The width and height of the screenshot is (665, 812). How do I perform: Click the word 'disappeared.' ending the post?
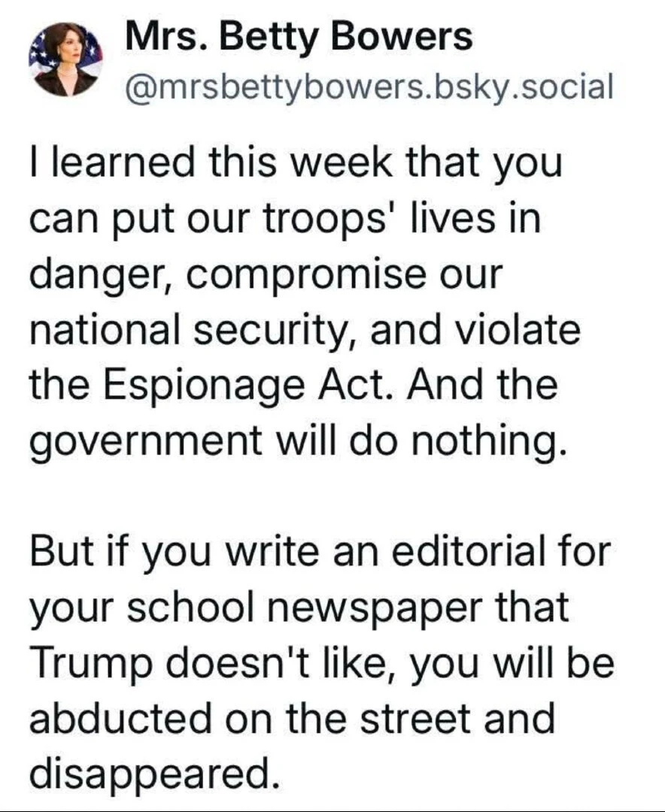[154, 775]
